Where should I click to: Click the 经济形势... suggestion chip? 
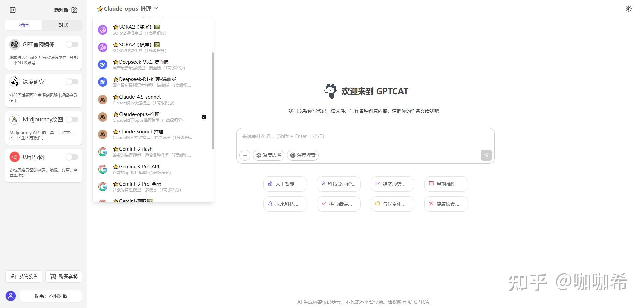(392, 184)
